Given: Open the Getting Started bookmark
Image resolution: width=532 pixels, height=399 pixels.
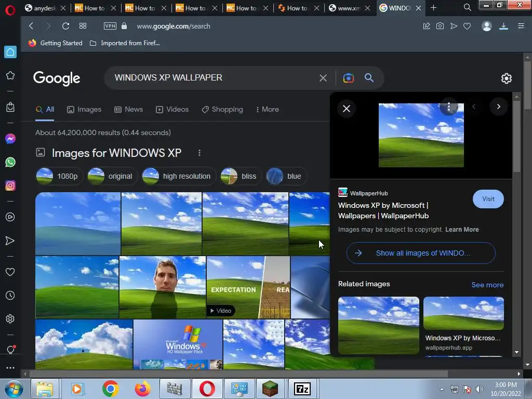Looking at the screenshot, I should [56, 43].
